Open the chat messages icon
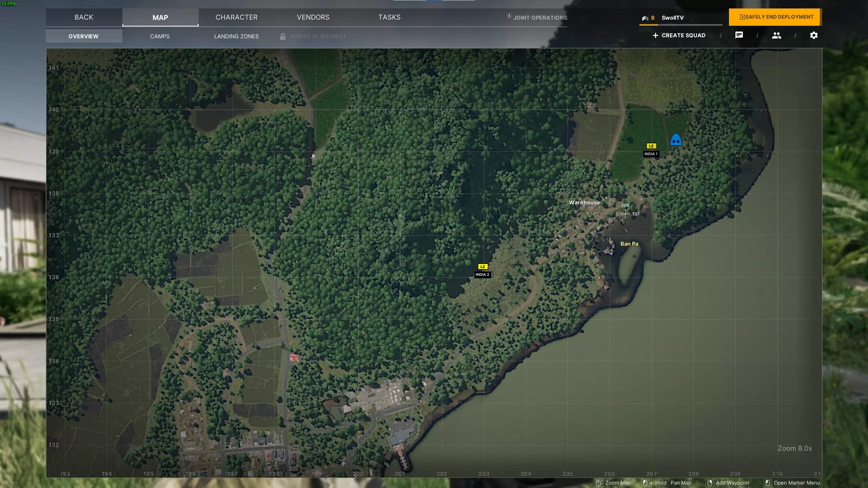 point(739,35)
